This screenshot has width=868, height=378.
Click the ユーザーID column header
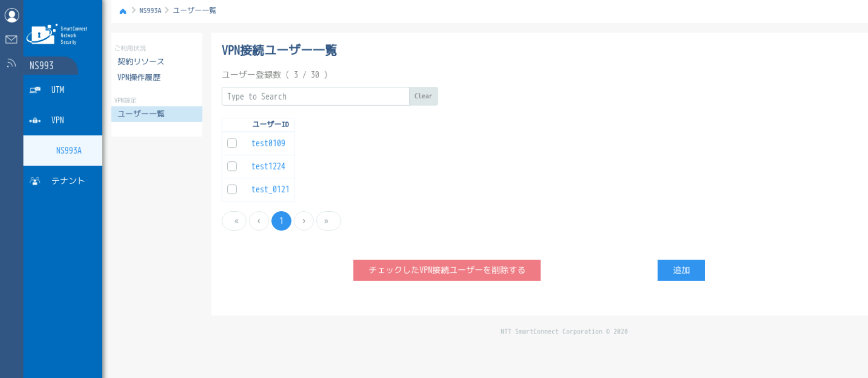point(271,125)
